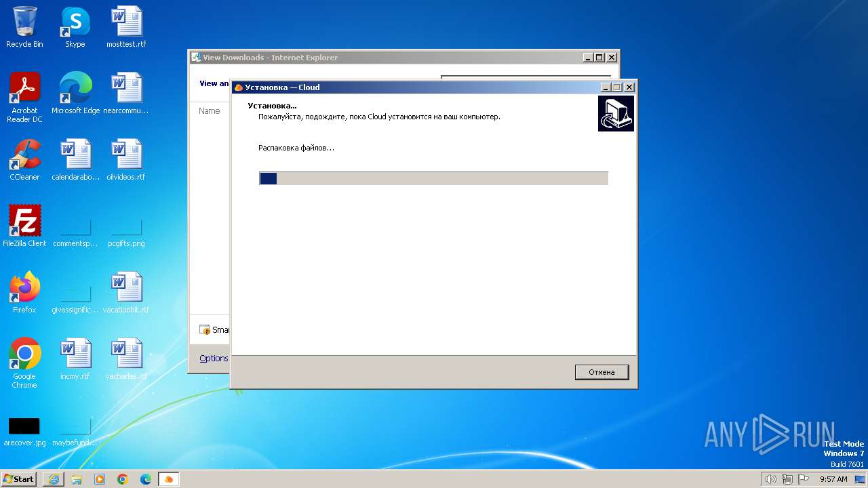Screen dimensions: 868x488
Task: Click the SmartScreen shield icon in View Downloads
Action: click(x=205, y=330)
